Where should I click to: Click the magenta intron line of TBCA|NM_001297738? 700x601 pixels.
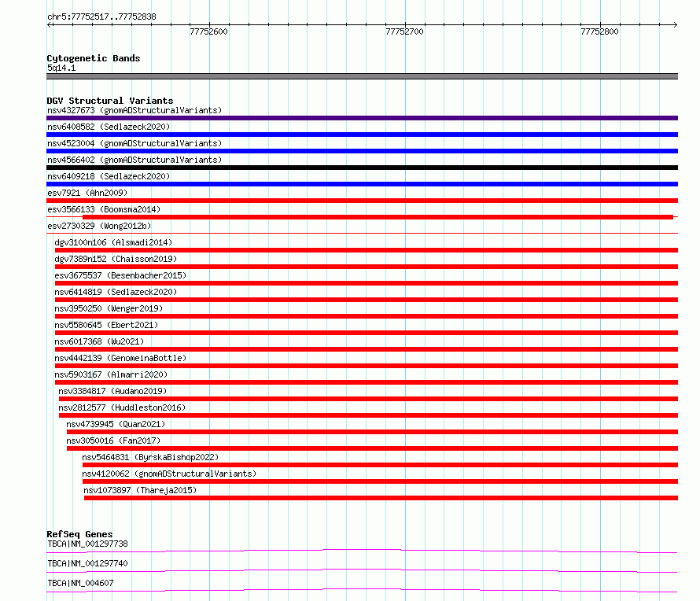[362, 551]
